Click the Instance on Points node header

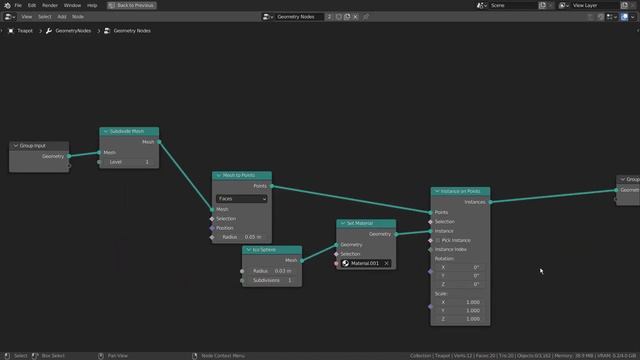tap(460, 191)
